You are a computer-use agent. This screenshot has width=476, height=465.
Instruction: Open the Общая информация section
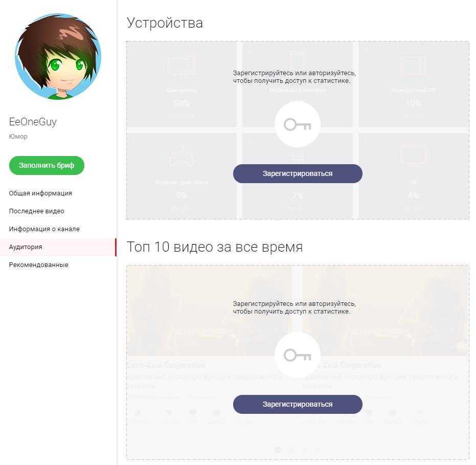[40, 193]
